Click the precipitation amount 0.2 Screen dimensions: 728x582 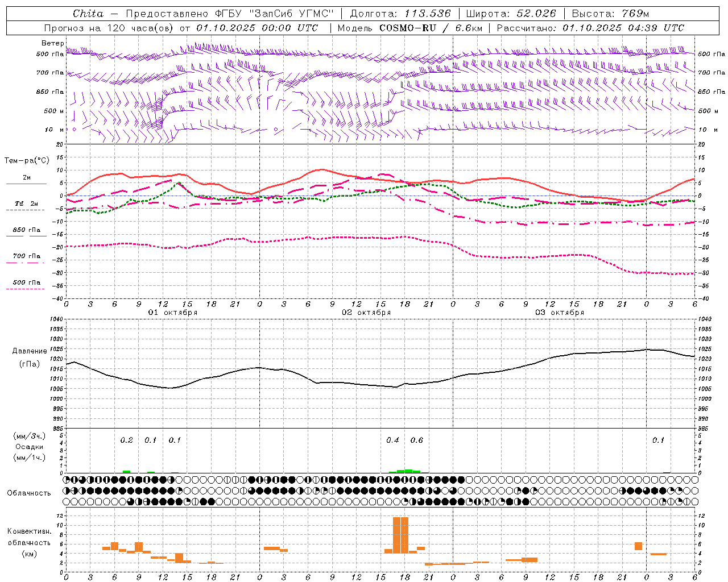tap(126, 440)
